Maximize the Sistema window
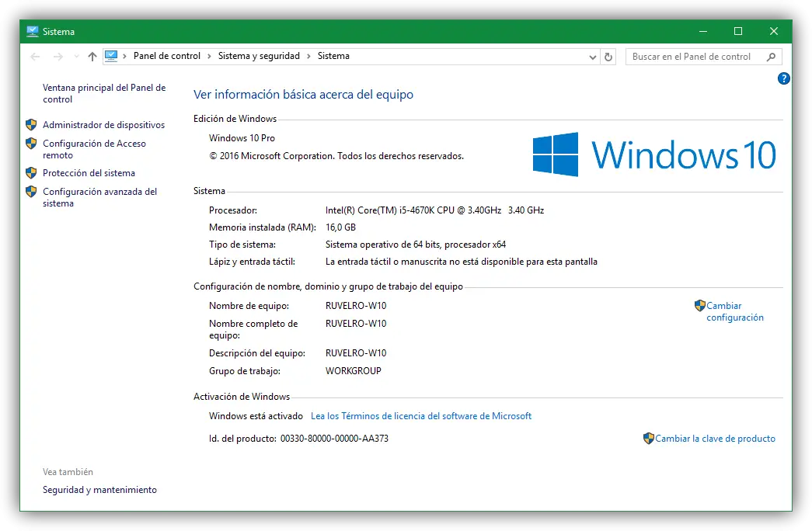The width and height of the screenshot is (812, 531). [738, 32]
